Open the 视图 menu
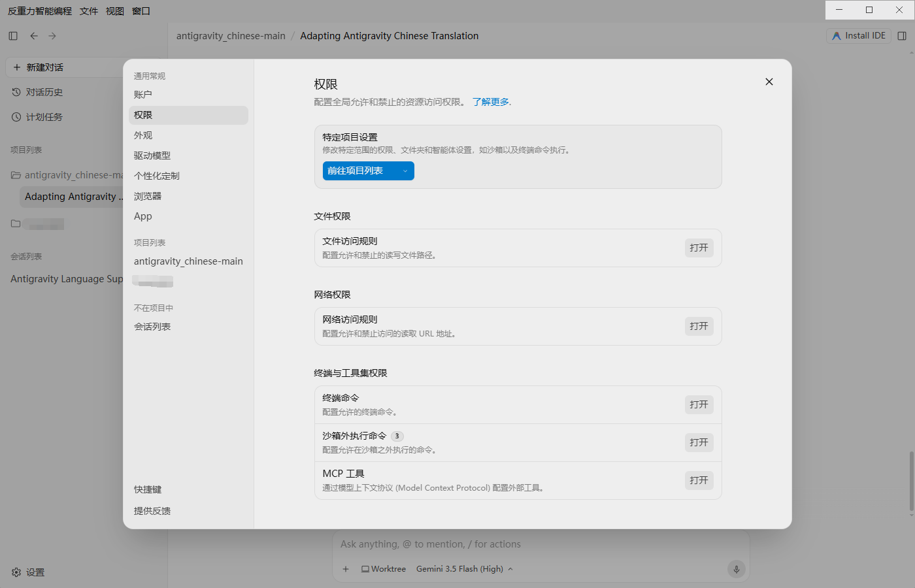Image resolution: width=915 pixels, height=588 pixels. pyautogui.click(x=115, y=11)
